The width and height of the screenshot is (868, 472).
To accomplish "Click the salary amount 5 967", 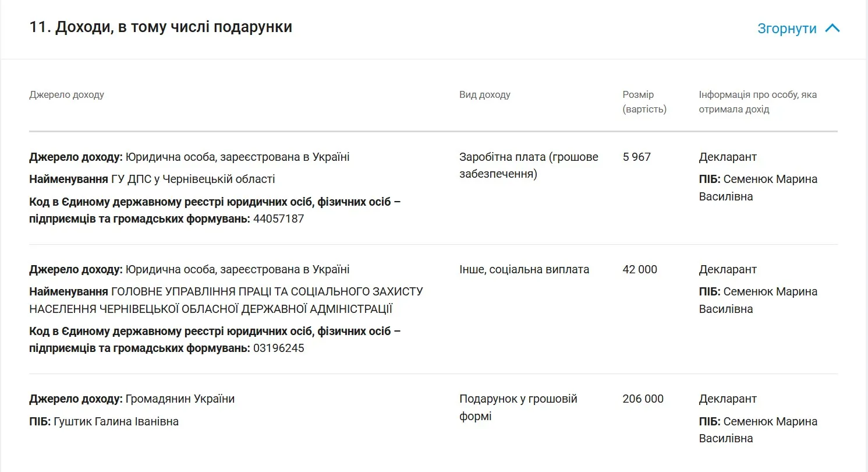I will pyautogui.click(x=636, y=157).
